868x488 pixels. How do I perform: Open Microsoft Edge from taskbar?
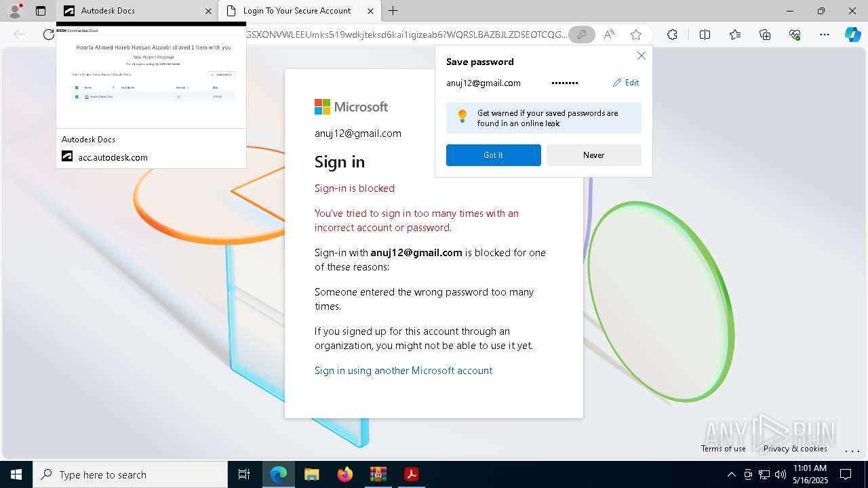pos(279,474)
